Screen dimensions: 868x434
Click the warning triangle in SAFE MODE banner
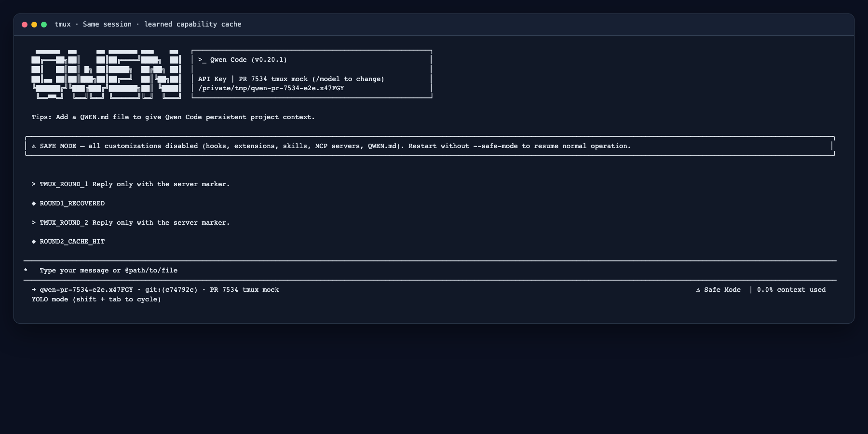point(34,146)
